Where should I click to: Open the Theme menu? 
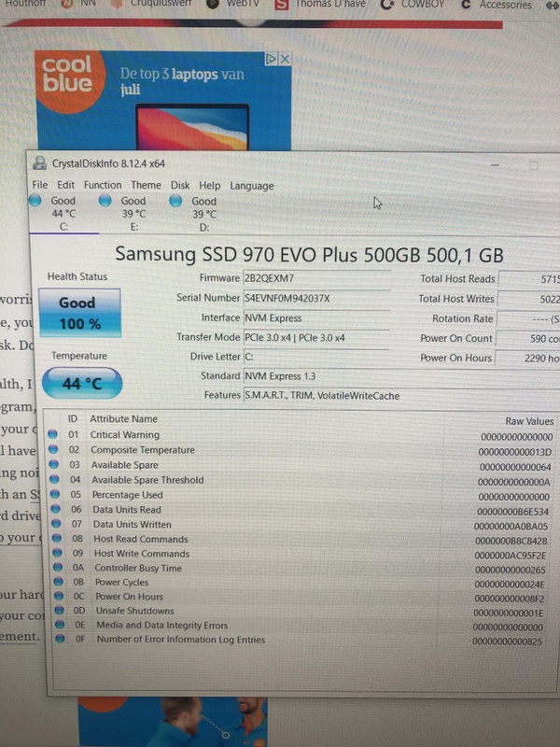pos(146,185)
